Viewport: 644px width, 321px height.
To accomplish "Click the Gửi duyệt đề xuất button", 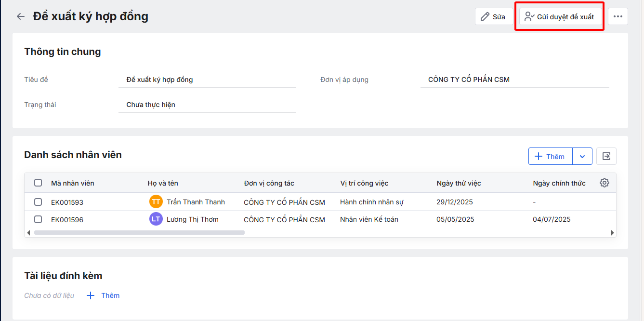I will click(559, 16).
